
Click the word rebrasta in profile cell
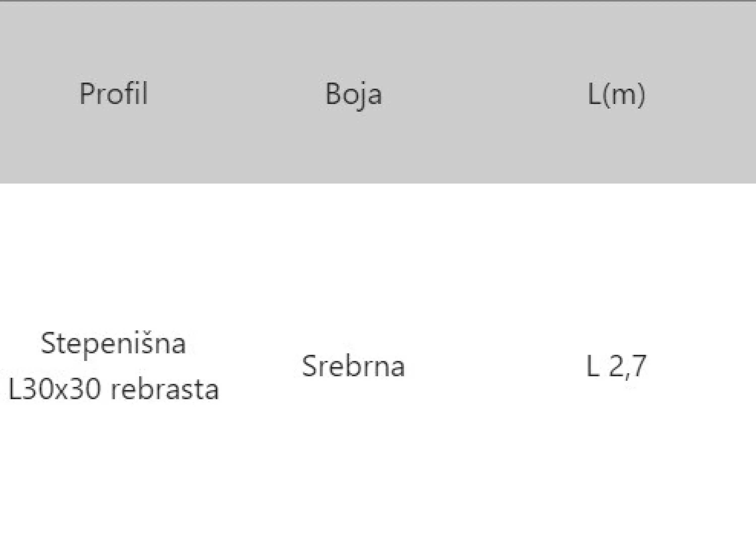(165, 389)
